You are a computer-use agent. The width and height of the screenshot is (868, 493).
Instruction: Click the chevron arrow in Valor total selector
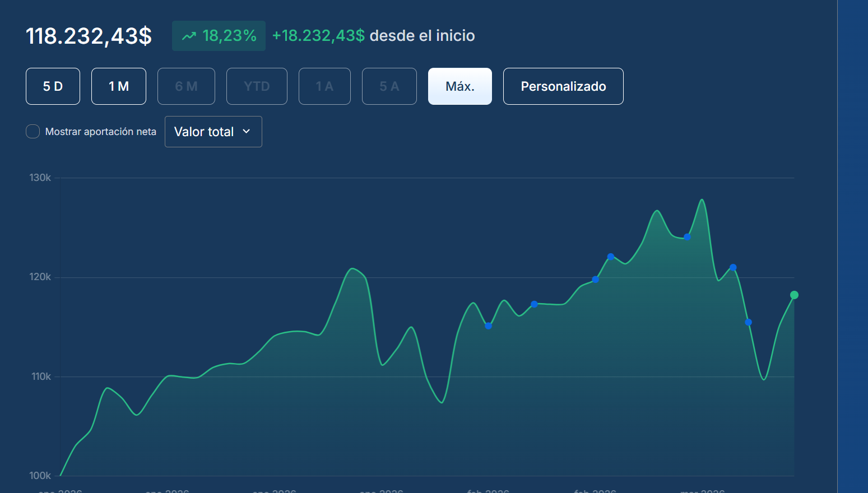(x=247, y=131)
